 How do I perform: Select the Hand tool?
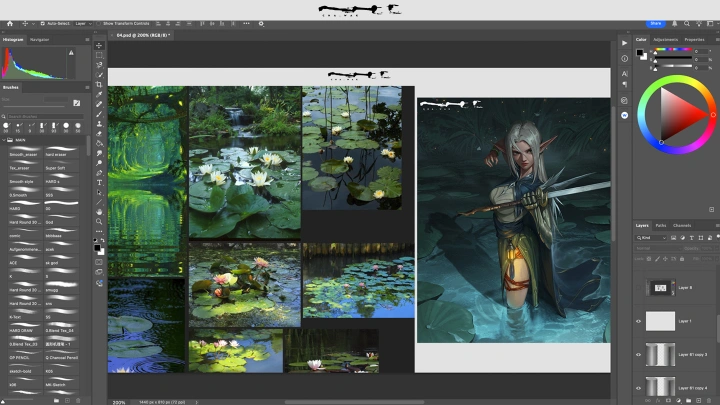99,212
